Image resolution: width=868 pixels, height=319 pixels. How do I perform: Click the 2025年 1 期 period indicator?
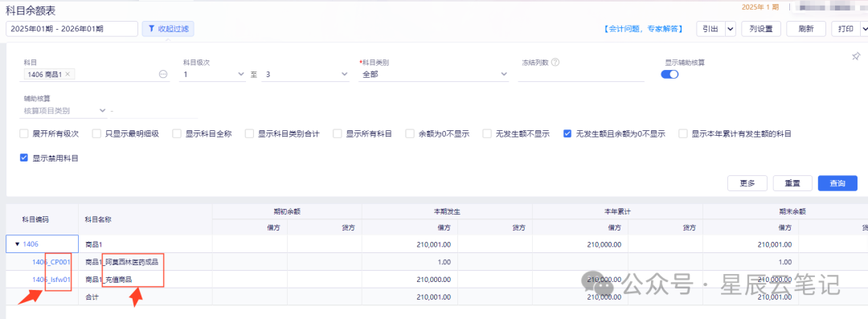[x=760, y=7]
